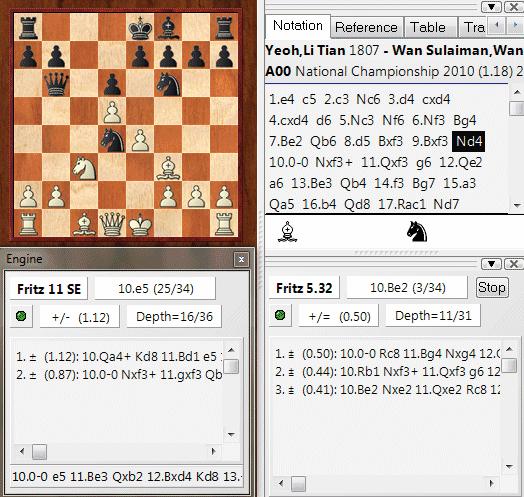Select move 13.Be3 in notation

pos(311,183)
